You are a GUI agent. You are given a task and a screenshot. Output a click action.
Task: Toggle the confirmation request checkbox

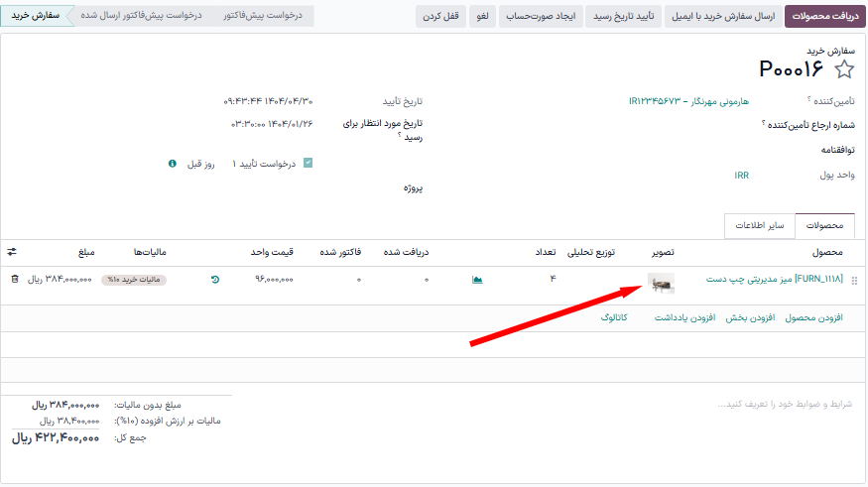[308, 163]
